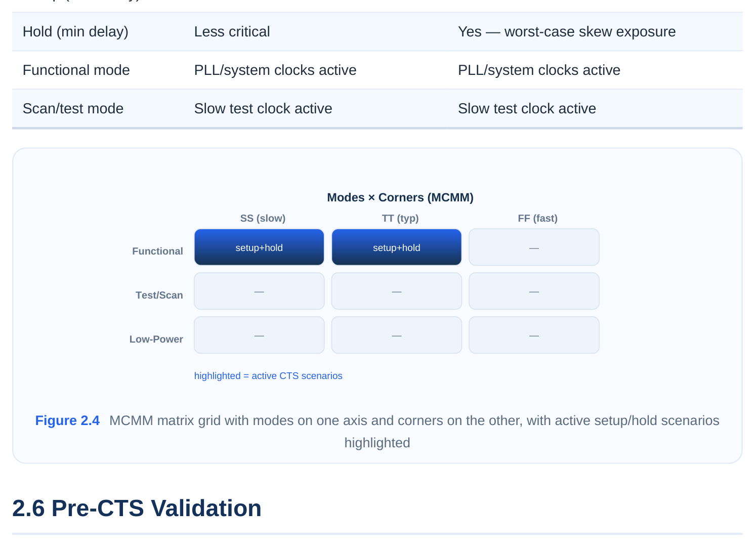
Task: Click the SS (slow) column header
Action: pos(263,219)
